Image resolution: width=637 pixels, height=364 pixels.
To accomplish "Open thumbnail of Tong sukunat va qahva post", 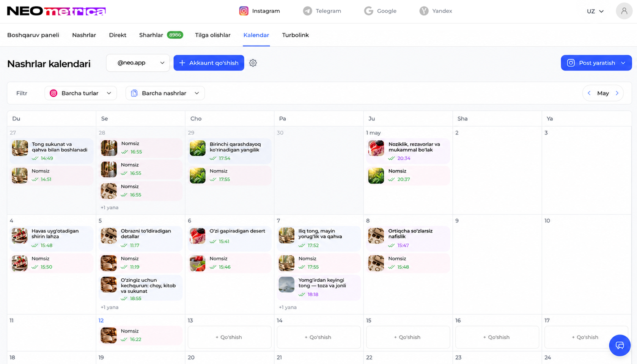I will pyautogui.click(x=20, y=148).
